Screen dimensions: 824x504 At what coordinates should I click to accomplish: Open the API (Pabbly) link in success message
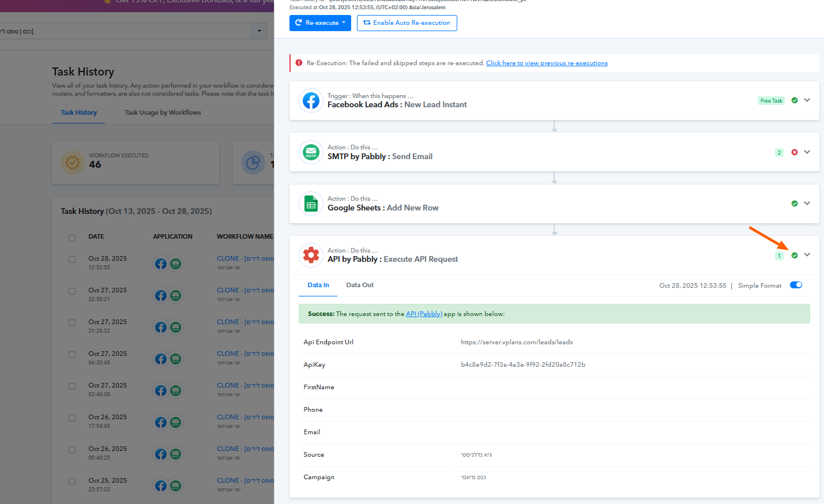pos(424,314)
